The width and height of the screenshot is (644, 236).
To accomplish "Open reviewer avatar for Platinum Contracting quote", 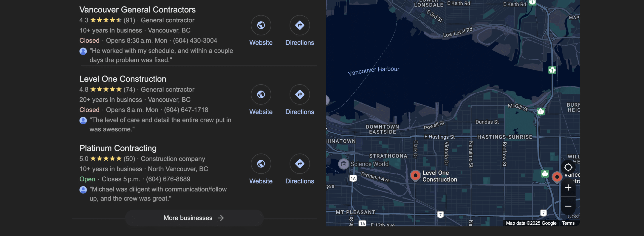I will pos(83,190).
